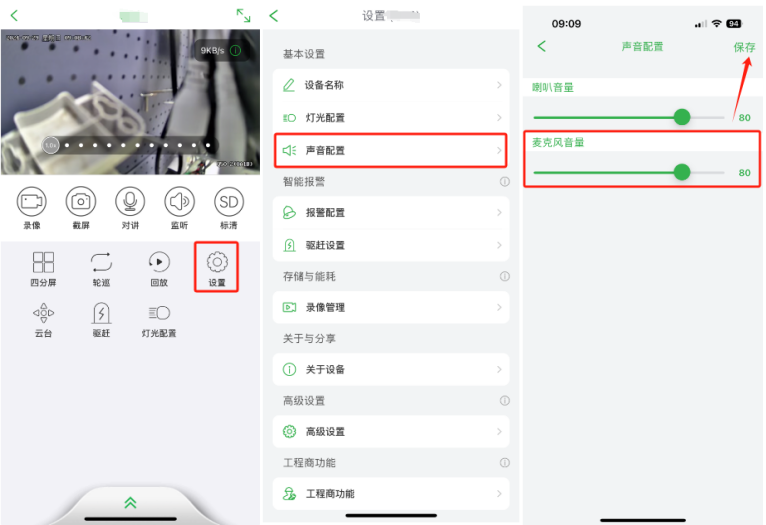Take a snapshot with 截屏 camera icon
766x525 pixels.
(81, 201)
